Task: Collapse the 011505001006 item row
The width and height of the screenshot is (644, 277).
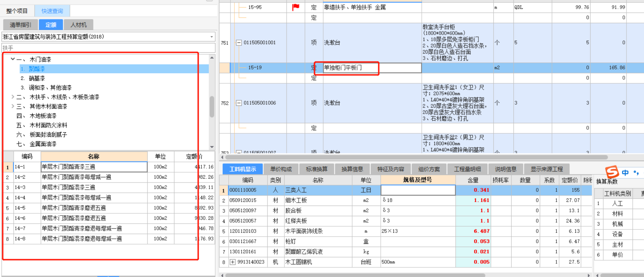Action: tap(239, 103)
